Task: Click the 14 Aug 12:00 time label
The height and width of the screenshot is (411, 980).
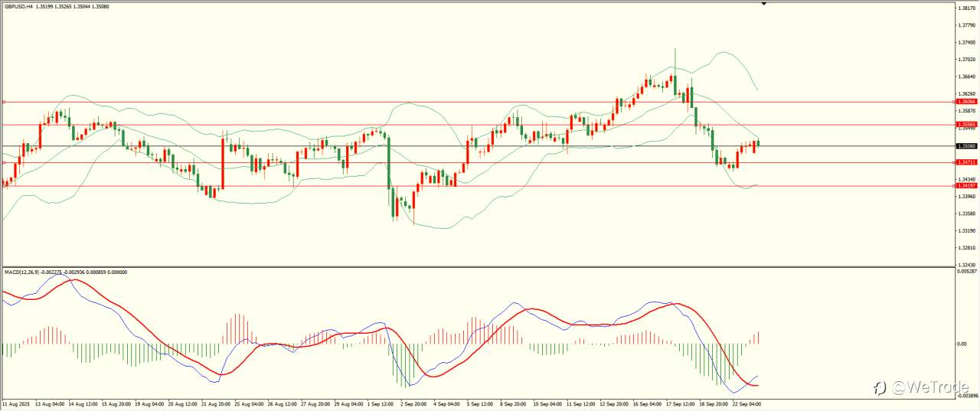Action: 83,403
